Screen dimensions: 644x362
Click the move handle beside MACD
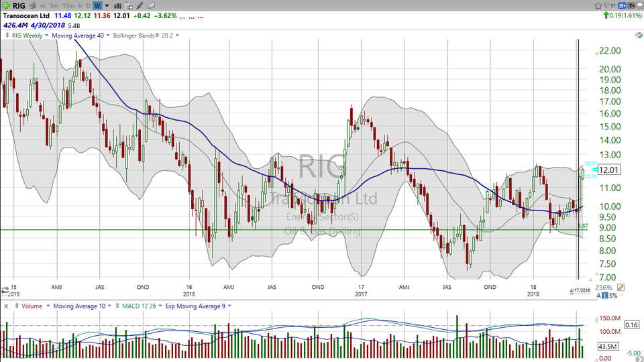coord(117,306)
